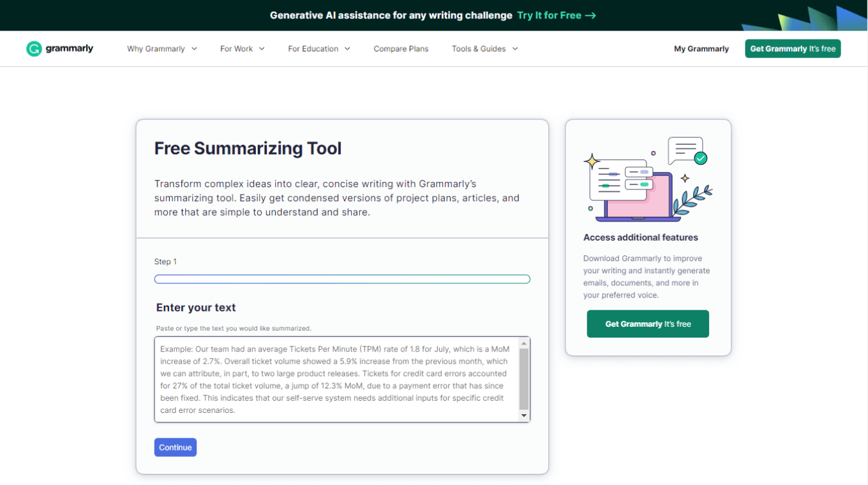Select Compare Plans in the navigation

tap(401, 48)
